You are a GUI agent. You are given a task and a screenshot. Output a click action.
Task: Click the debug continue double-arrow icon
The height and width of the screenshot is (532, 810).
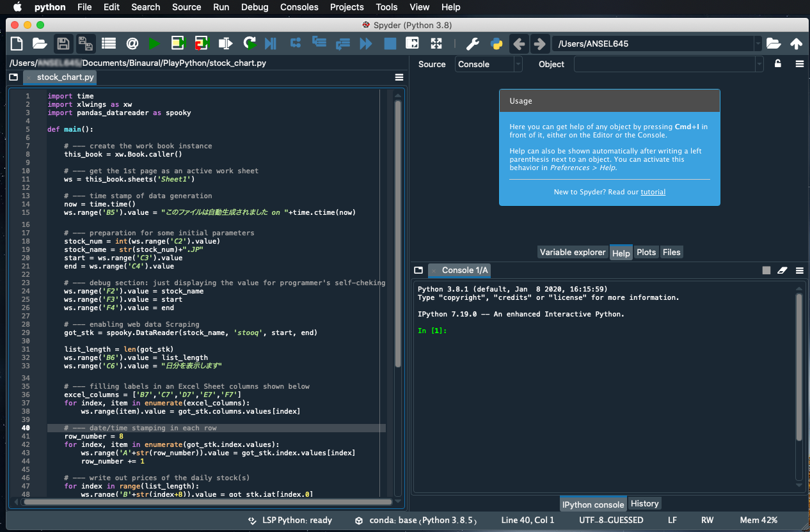tap(366, 43)
